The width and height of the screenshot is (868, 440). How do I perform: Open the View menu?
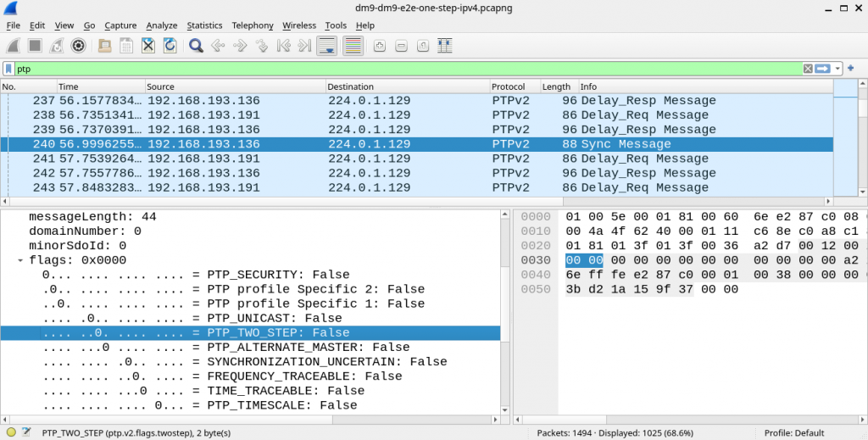(x=64, y=25)
